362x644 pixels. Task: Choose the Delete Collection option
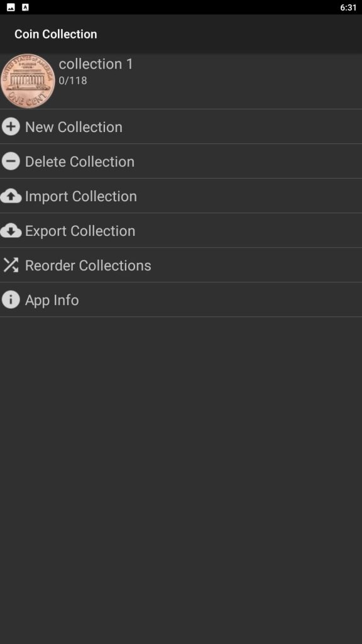(x=181, y=162)
